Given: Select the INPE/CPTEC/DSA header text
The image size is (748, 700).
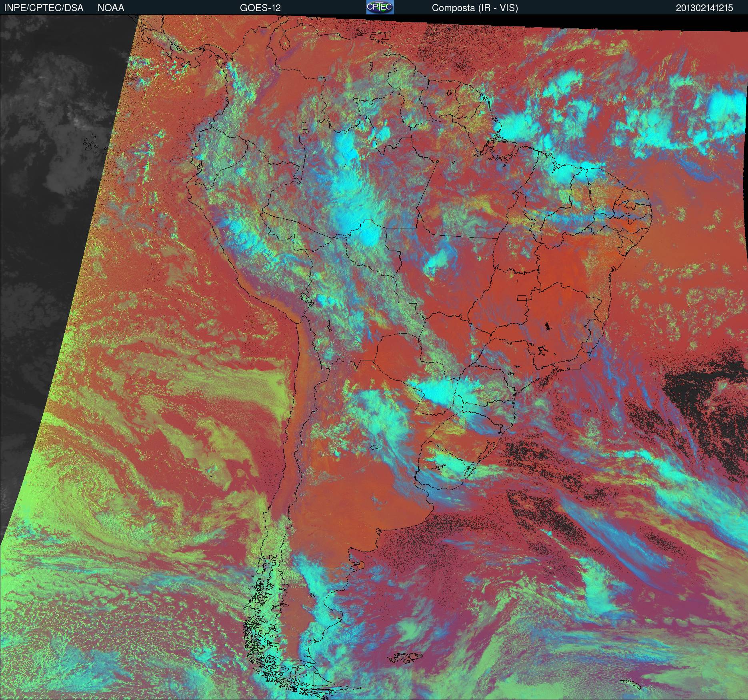Looking at the screenshot, I should click(x=44, y=8).
